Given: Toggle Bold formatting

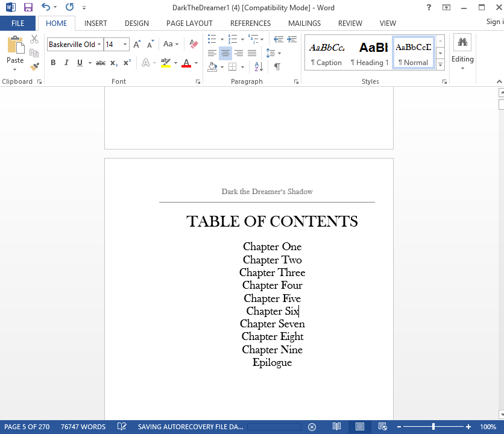Looking at the screenshot, I should point(53,63).
